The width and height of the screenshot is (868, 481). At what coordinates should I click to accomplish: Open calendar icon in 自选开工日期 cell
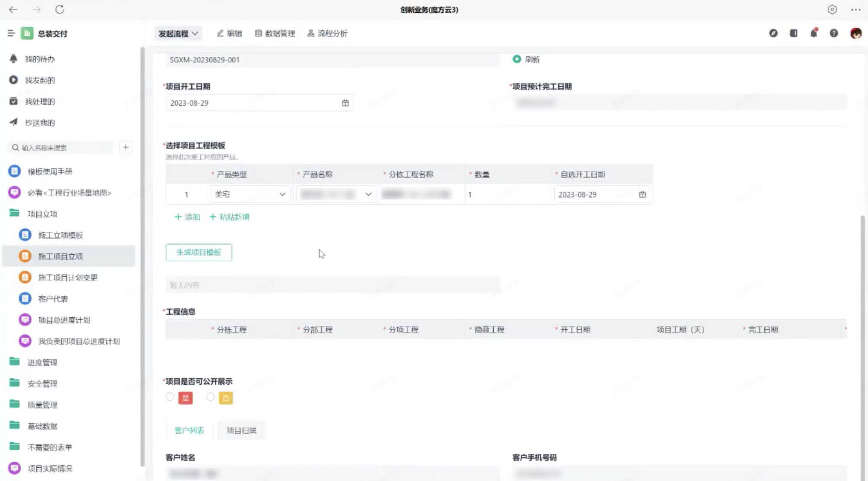[642, 194]
